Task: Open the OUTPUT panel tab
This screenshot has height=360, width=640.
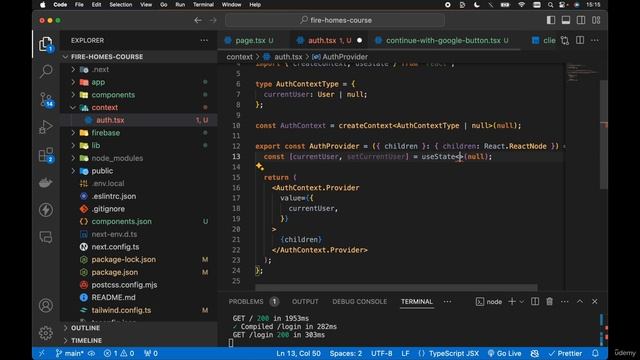Action: click(305, 302)
